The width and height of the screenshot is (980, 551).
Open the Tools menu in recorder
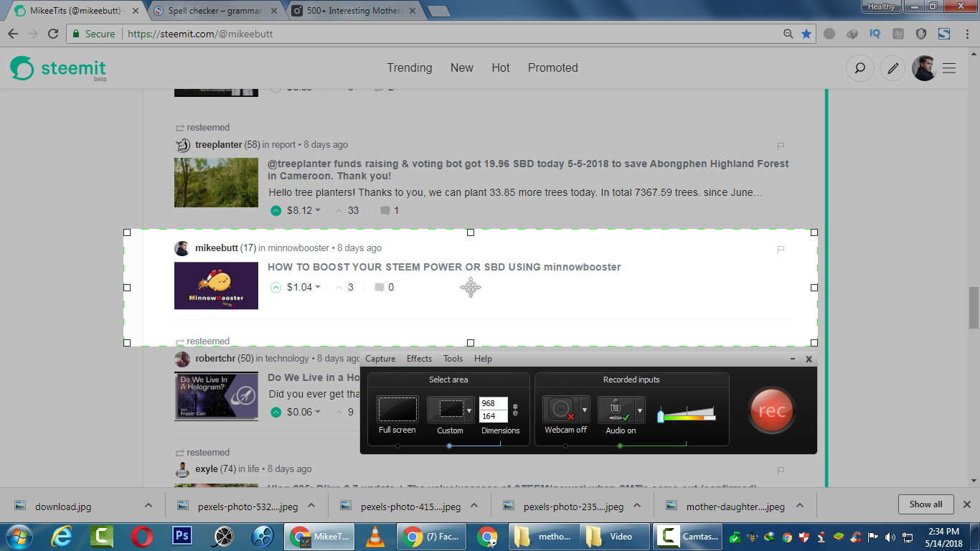click(x=453, y=359)
